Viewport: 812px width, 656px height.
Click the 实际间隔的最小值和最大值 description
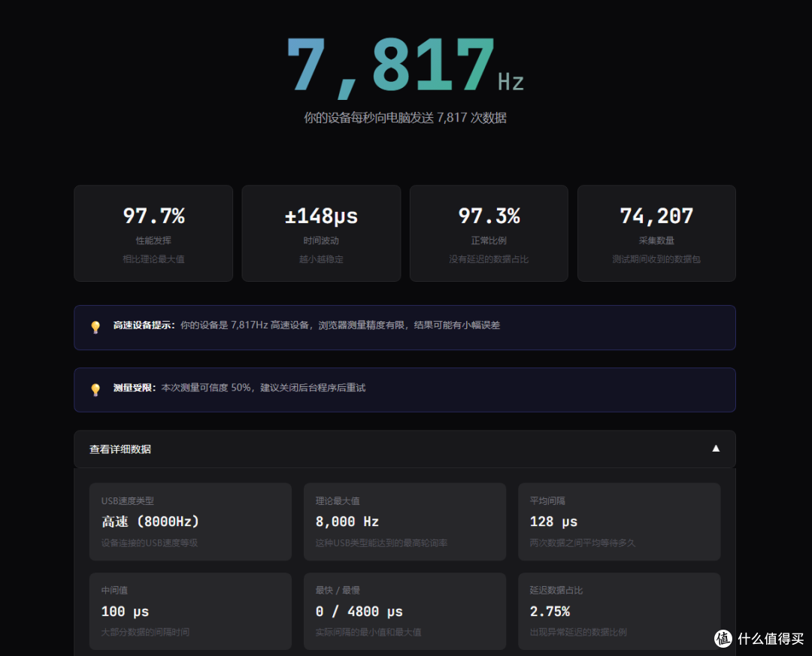pos(368,632)
